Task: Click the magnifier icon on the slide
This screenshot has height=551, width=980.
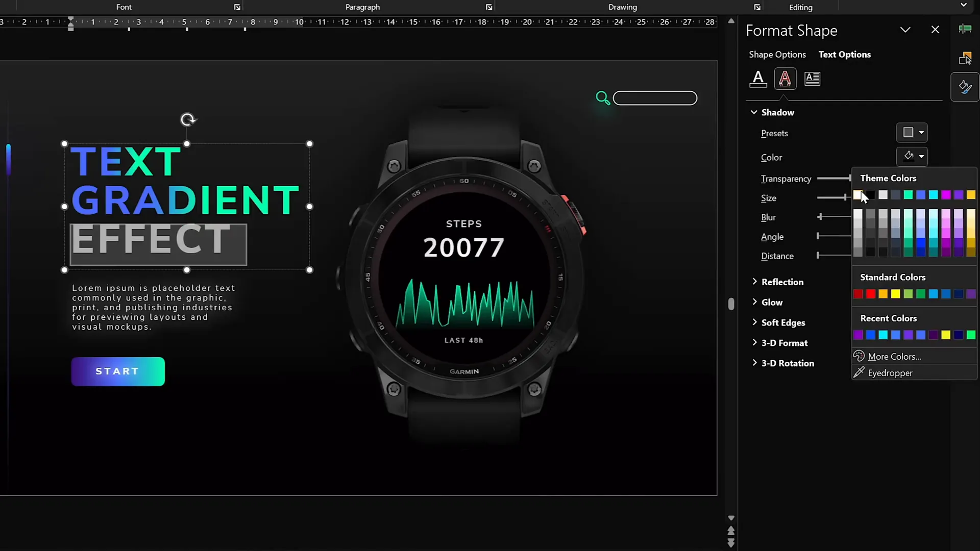Action: coord(603,98)
